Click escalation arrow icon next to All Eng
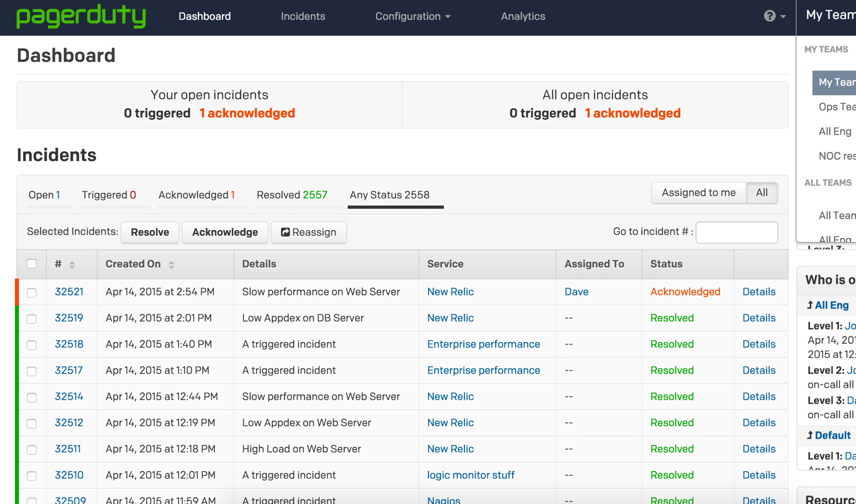 (x=810, y=305)
